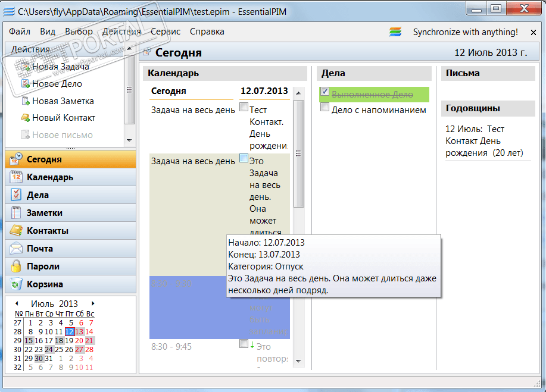Click the Пароли padlock icon

[16, 266]
